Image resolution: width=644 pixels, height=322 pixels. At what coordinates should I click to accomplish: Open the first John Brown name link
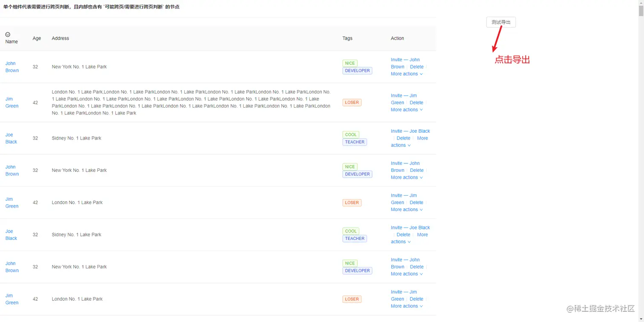(12, 67)
